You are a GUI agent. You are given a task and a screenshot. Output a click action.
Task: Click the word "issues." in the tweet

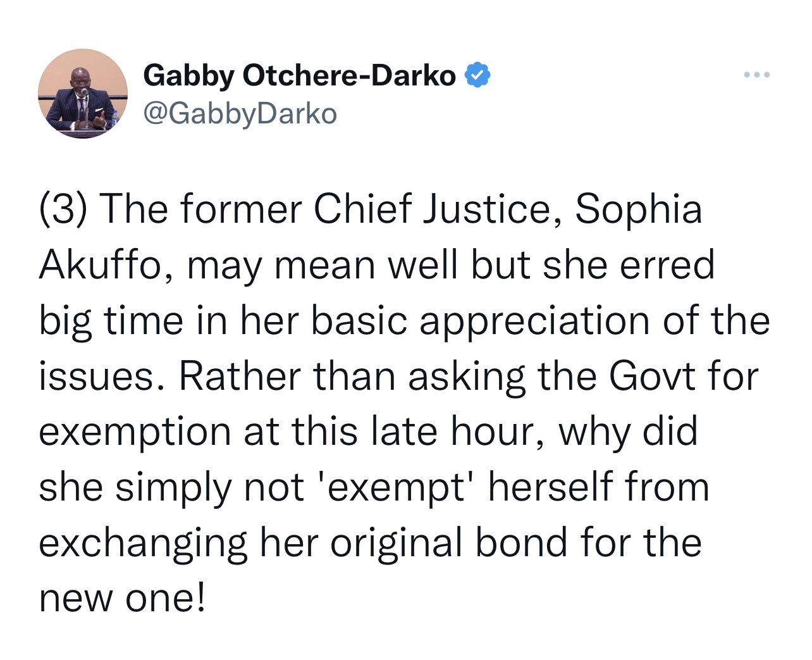[97, 377]
